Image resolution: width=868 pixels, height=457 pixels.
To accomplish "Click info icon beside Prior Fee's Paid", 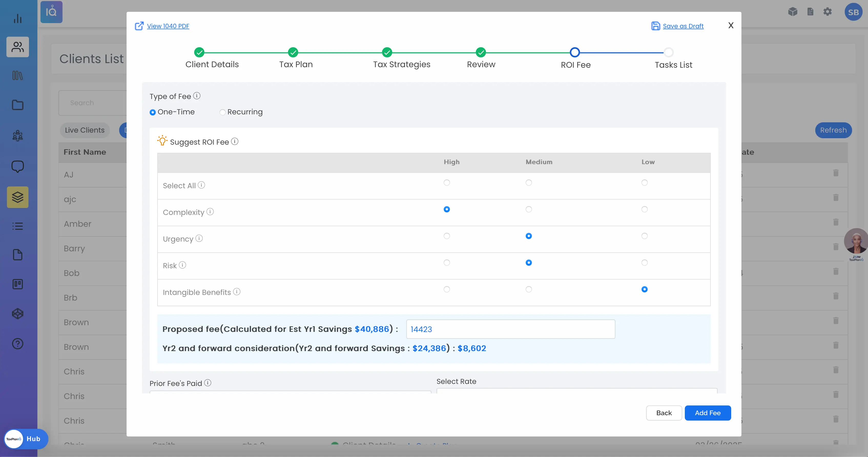I will 208,383.
